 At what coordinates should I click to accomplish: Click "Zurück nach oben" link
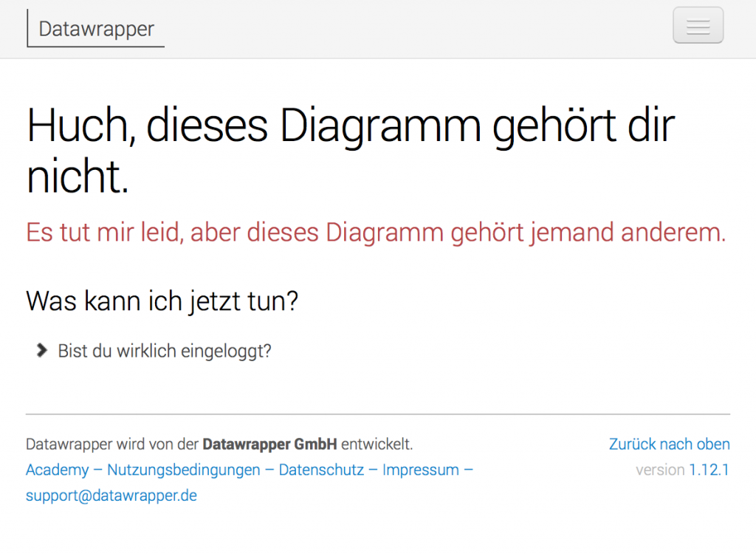(669, 444)
